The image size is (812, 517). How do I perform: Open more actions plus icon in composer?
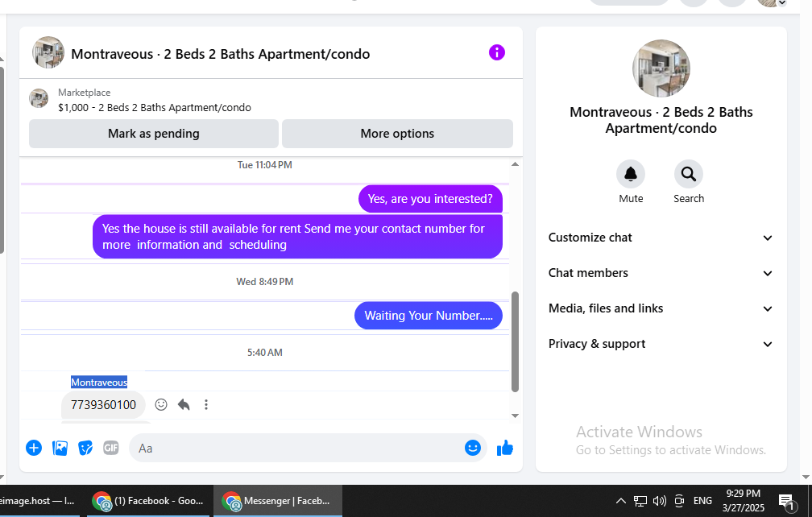pyautogui.click(x=34, y=448)
